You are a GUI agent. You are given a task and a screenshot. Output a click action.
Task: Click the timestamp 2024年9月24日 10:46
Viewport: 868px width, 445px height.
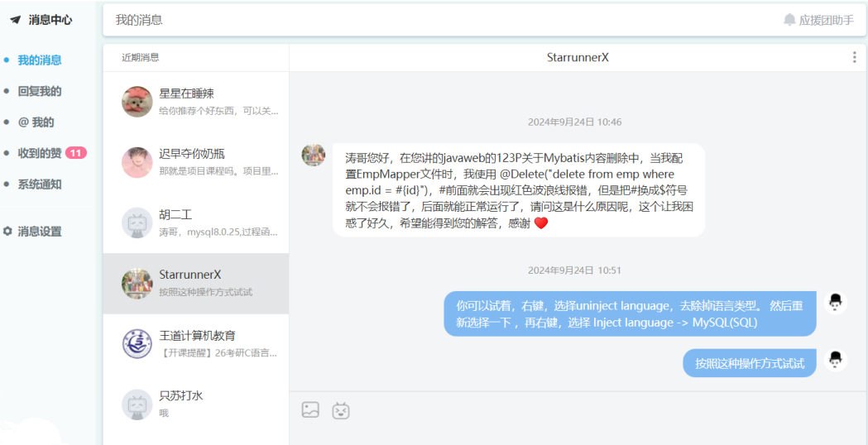click(x=574, y=122)
